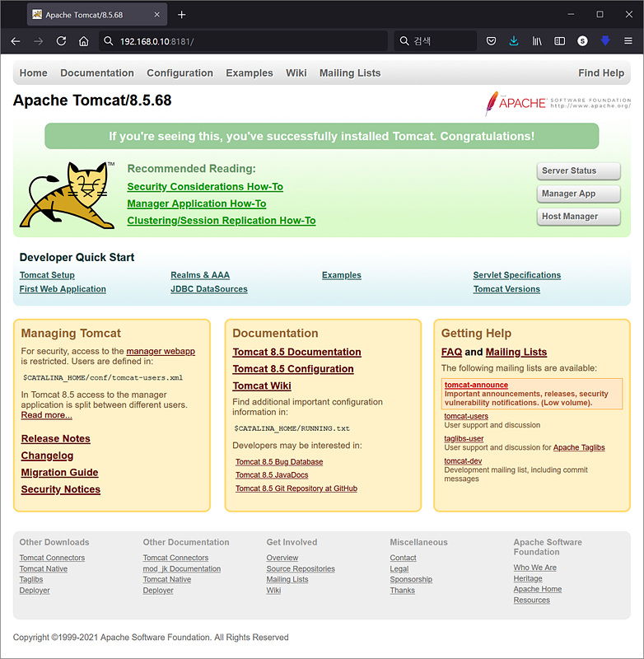The height and width of the screenshot is (659, 644).
Task: Open the Mailing Lists nav item
Action: [350, 73]
